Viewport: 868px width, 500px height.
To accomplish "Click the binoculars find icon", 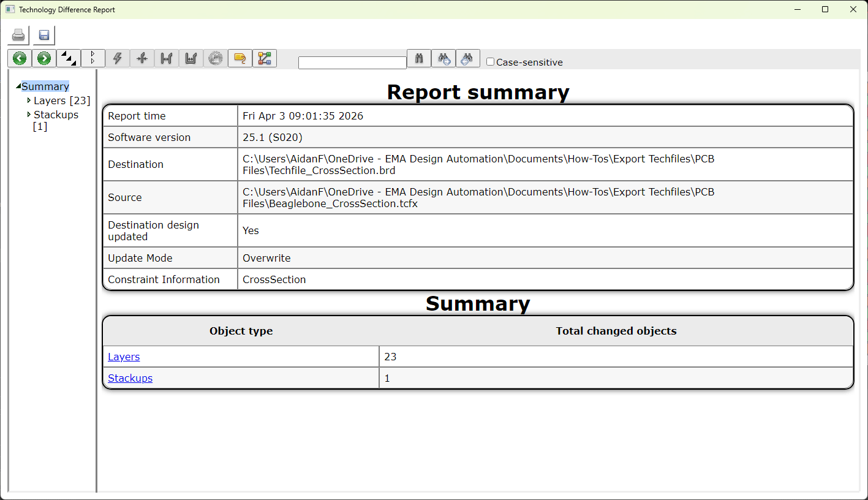I will 419,58.
